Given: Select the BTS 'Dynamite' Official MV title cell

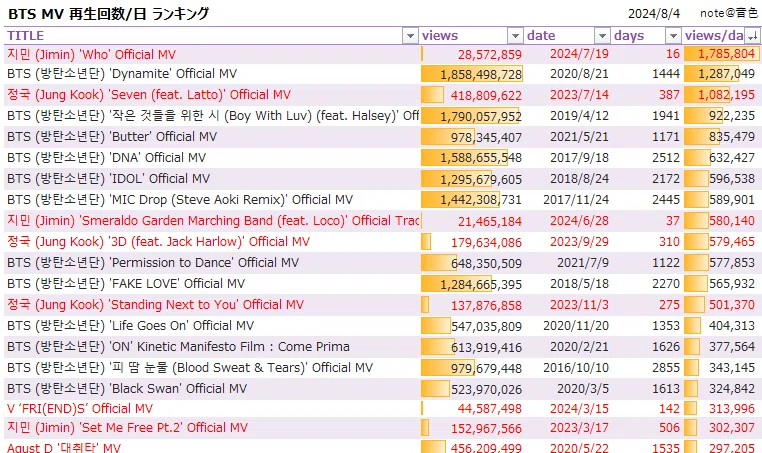Looking at the screenshot, I should coord(122,74).
